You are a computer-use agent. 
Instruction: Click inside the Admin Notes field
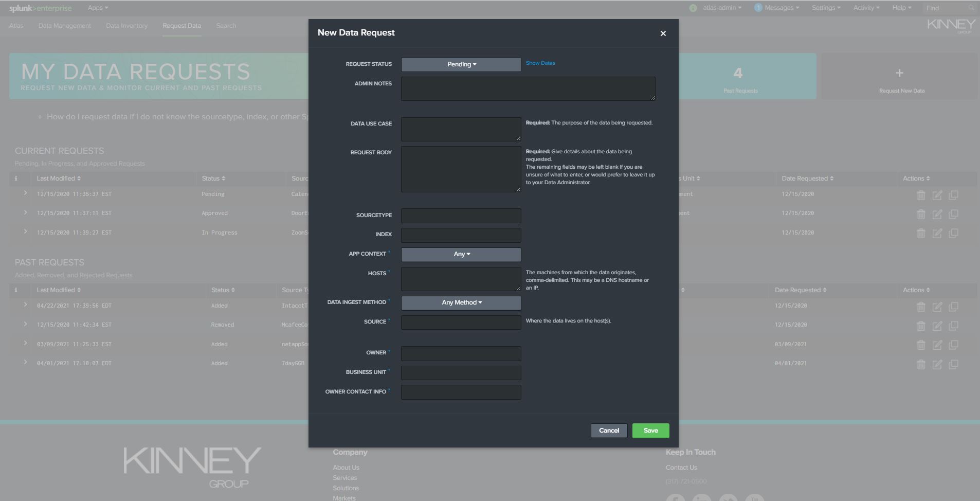coord(528,88)
